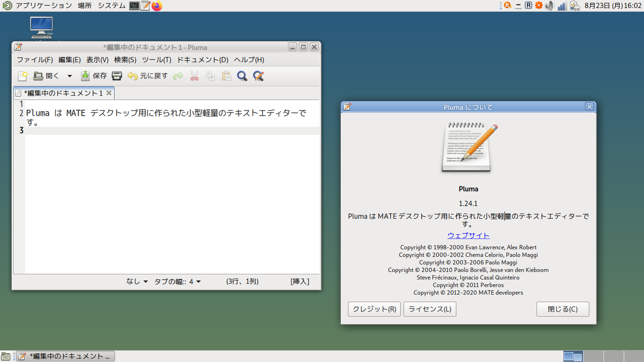Click the print icon in Pluma toolbar
This screenshot has height=362, width=644.
coord(117,76)
